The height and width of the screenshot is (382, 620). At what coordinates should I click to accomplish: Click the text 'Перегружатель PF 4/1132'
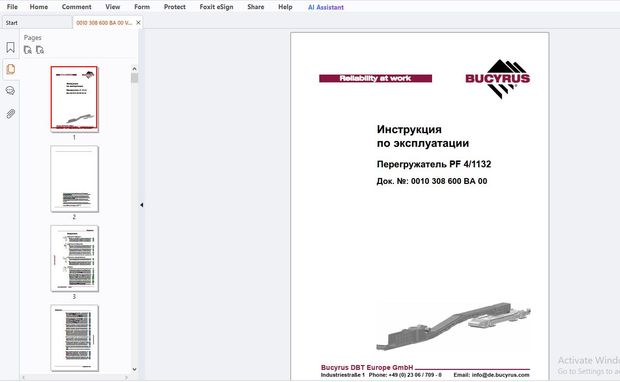coord(434,164)
